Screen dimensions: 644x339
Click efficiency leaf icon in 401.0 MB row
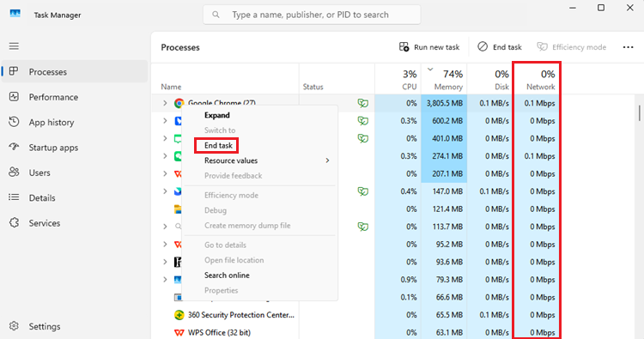[x=362, y=138]
